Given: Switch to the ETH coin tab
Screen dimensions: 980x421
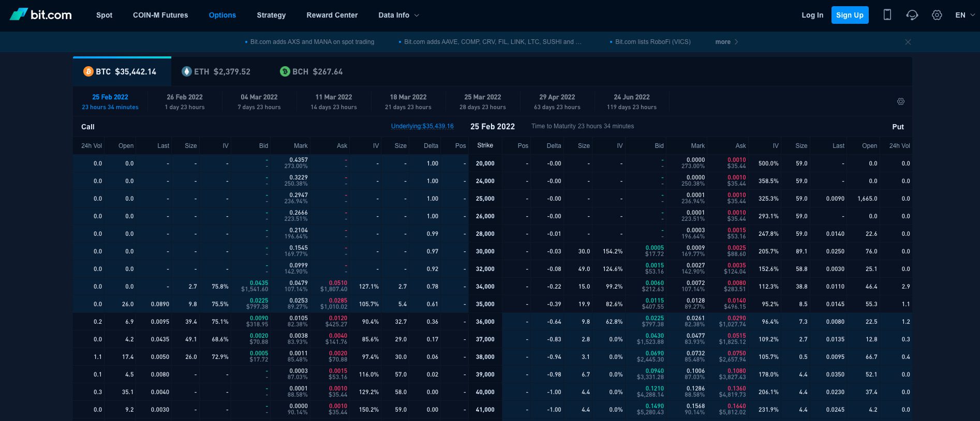Looking at the screenshot, I should [216, 72].
